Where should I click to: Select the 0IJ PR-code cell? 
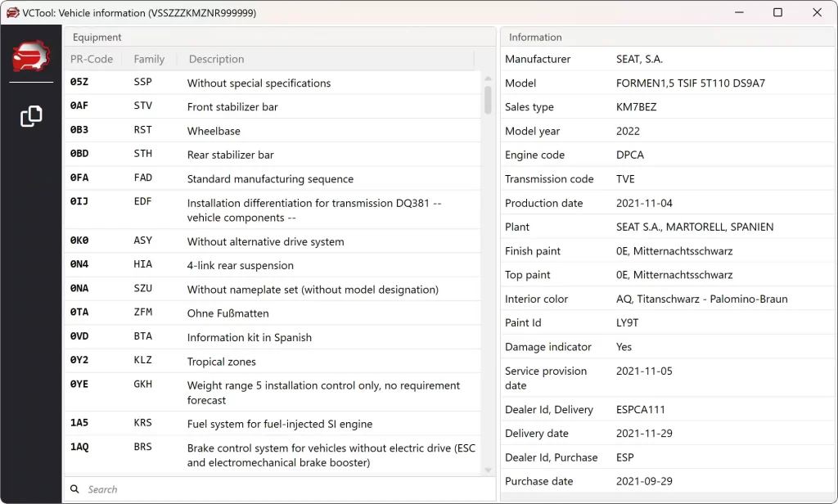pos(79,201)
